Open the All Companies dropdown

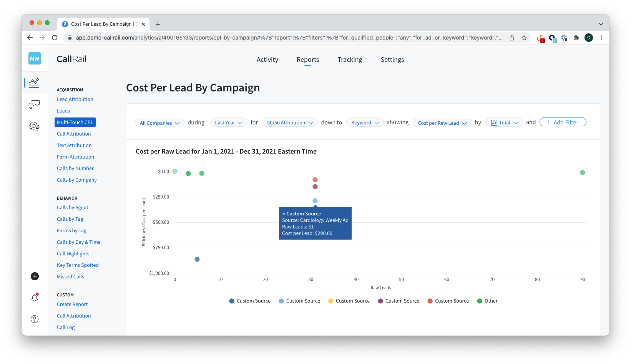point(159,123)
